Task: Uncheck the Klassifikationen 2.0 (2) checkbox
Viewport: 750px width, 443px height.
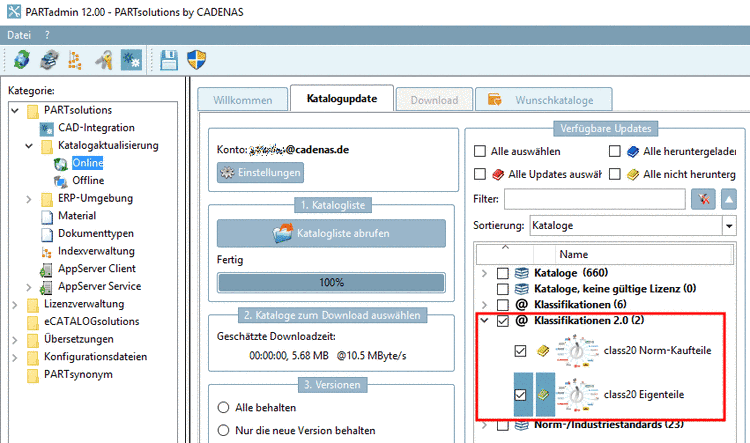Action: tap(502, 321)
